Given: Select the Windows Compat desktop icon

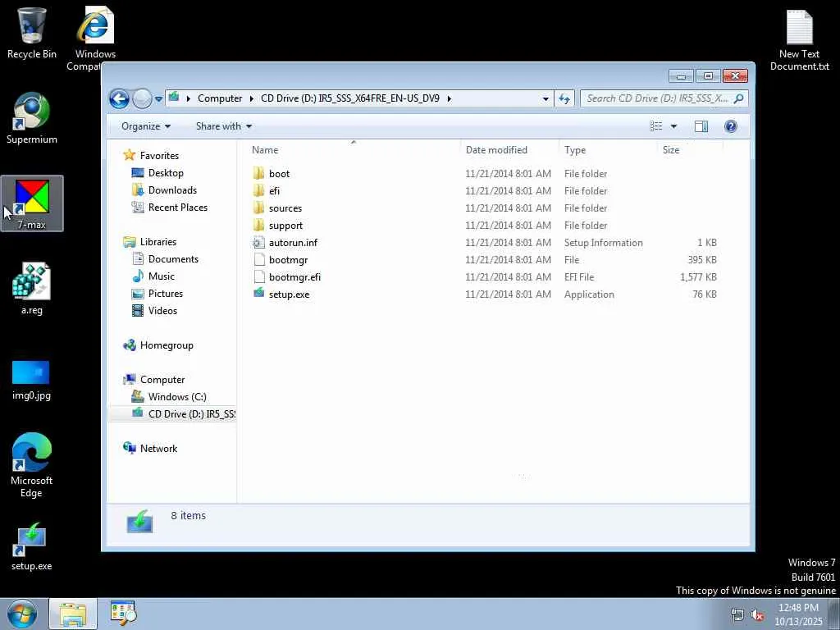Looking at the screenshot, I should pos(95,39).
